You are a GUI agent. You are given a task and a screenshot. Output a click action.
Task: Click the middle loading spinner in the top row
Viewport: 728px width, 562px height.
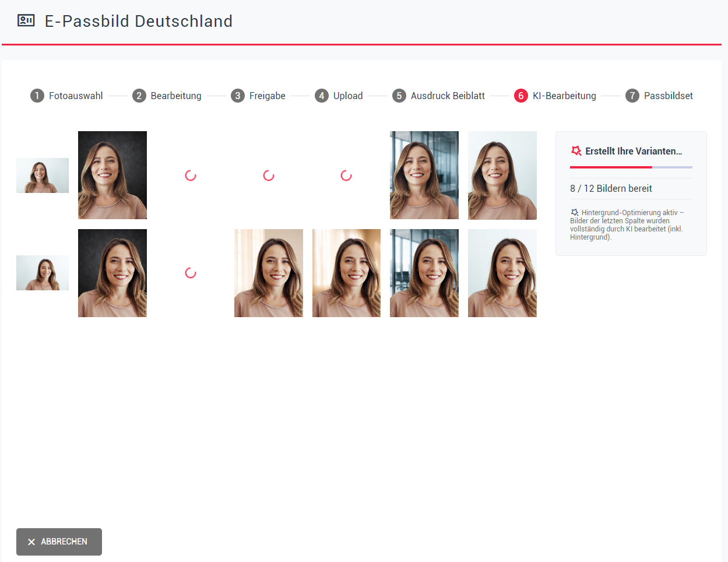(269, 175)
